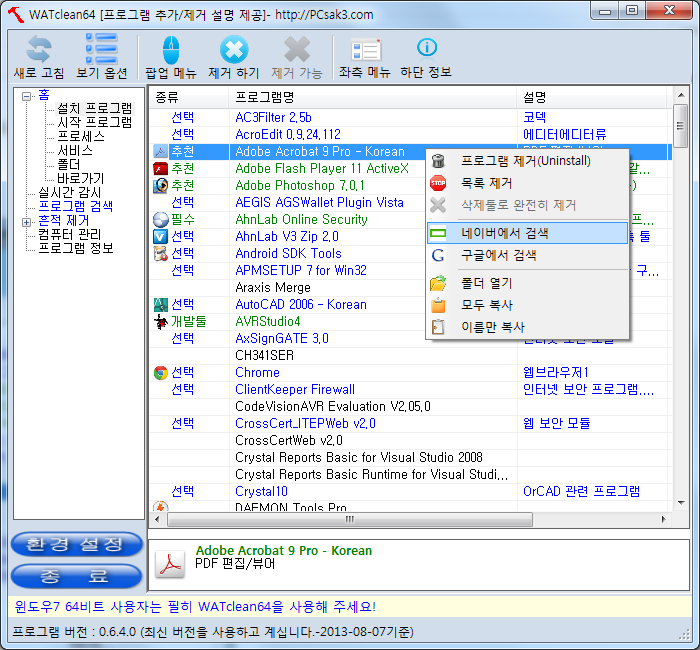Viewport: 700px width, 650px height.
Task: Click the vertical scrollbar thumb
Action: coord(680,126)
